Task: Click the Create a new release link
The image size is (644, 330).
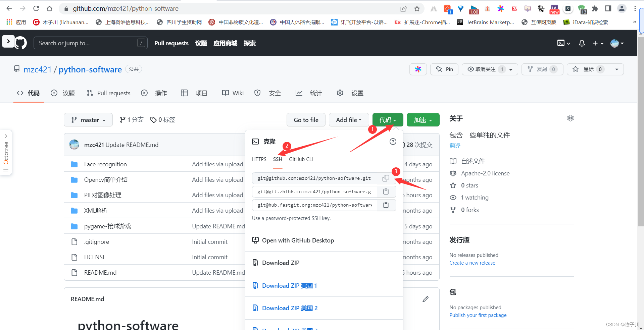Action: tap(472, 263)
